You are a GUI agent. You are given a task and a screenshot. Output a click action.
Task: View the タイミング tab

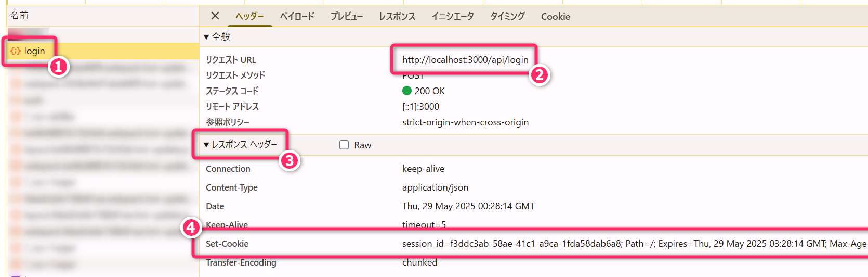tap(507, 16)
